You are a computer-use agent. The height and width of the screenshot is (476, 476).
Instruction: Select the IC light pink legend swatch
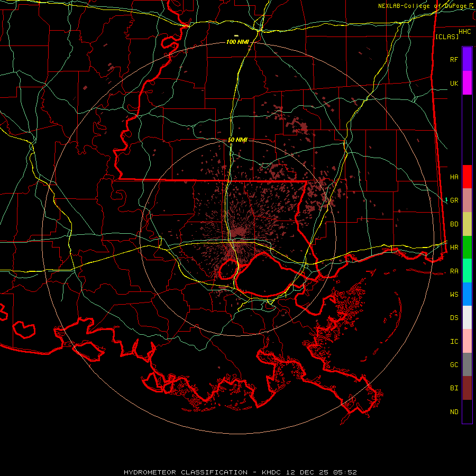click(467, 341)
